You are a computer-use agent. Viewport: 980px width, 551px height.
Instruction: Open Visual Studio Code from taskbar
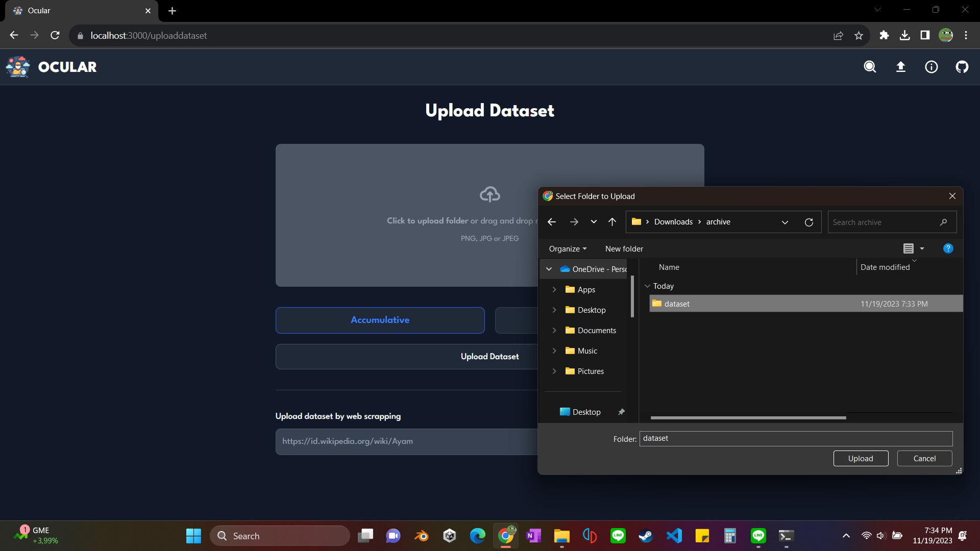[674, 536]
